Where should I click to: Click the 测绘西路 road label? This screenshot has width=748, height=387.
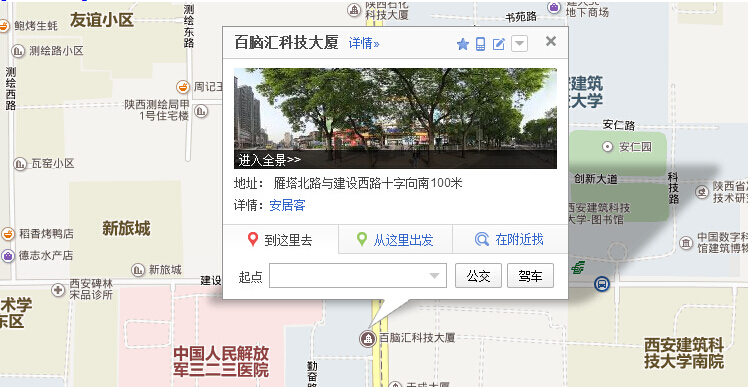tap(11, 88)
